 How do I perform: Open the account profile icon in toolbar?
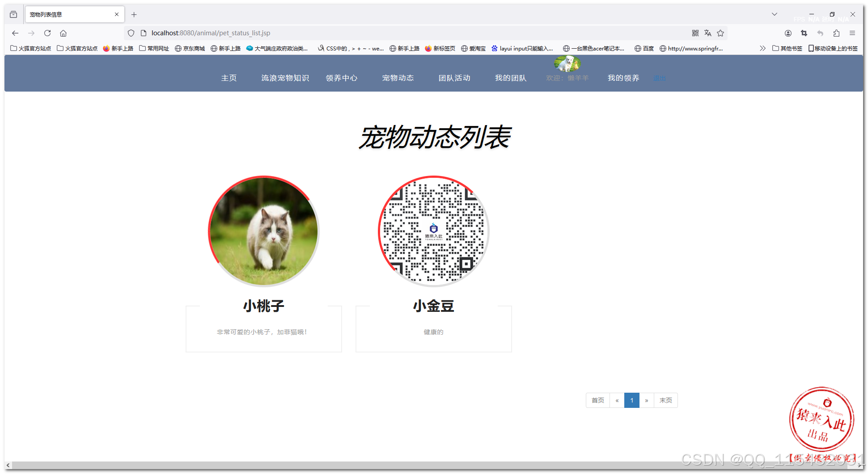pos(788,33)
